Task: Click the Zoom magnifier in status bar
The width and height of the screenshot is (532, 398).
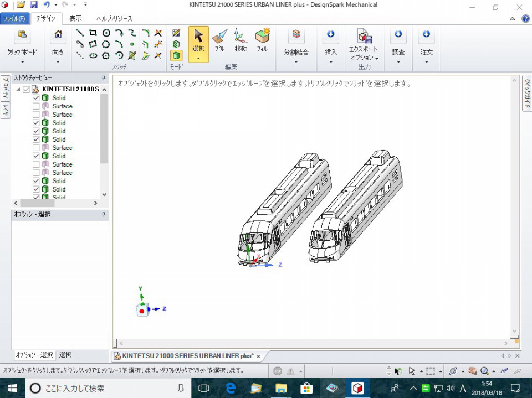Action: pyautogui.click(x=484, y=371)
